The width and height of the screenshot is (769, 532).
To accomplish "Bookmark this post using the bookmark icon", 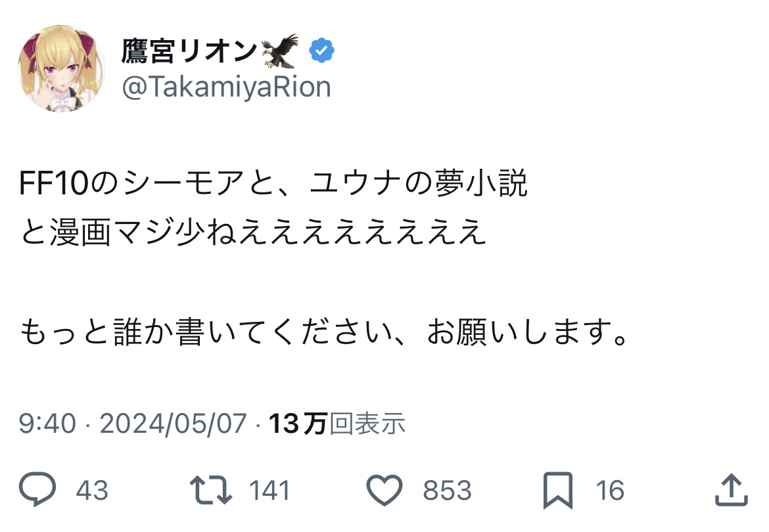I will point(557,490).
